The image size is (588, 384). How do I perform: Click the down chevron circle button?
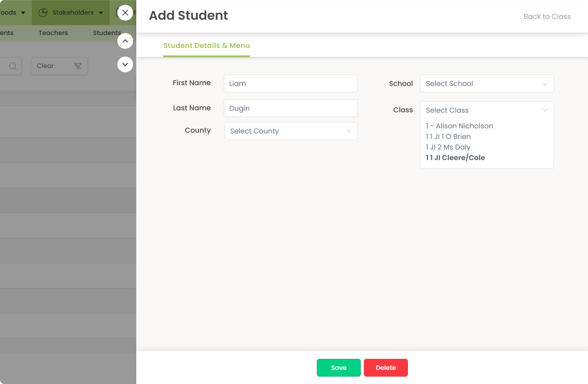125,64
